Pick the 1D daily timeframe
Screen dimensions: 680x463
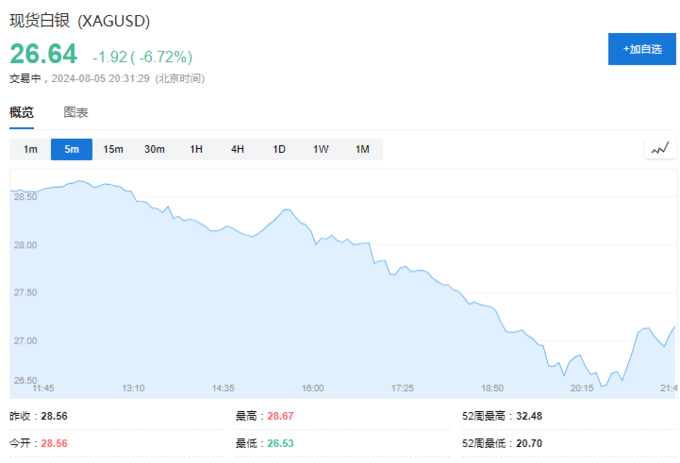[279, 149]
